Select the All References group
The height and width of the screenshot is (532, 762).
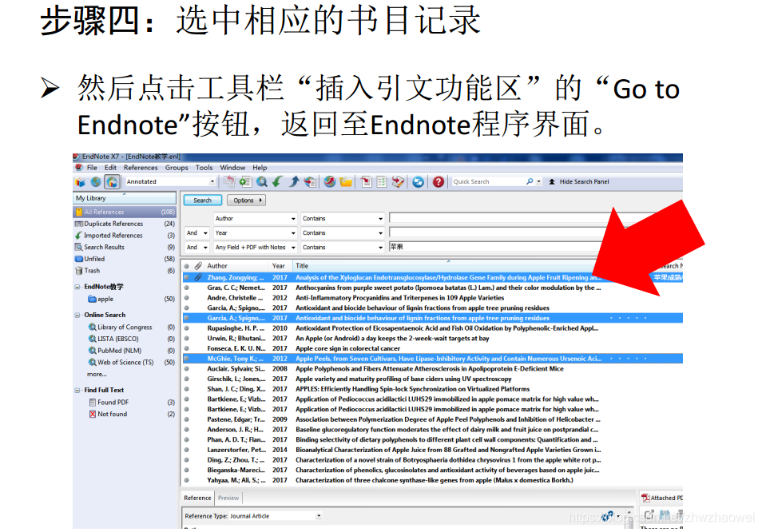pyautogui.click(x=125, y=212)
